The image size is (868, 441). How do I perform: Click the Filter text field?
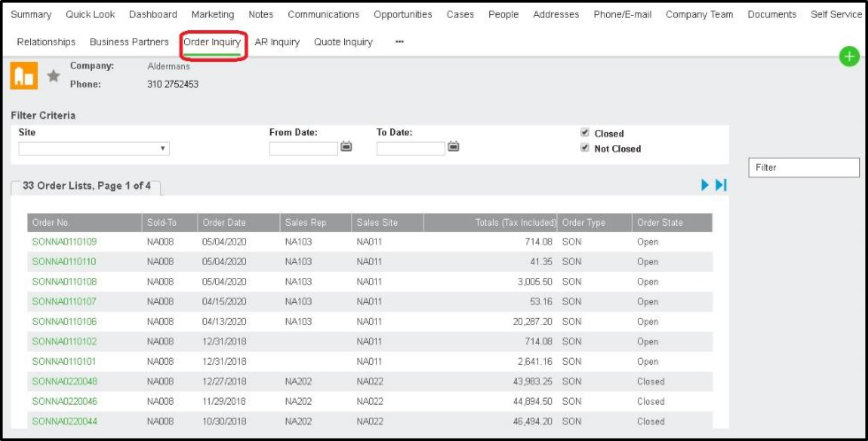[x=803, y=167]
